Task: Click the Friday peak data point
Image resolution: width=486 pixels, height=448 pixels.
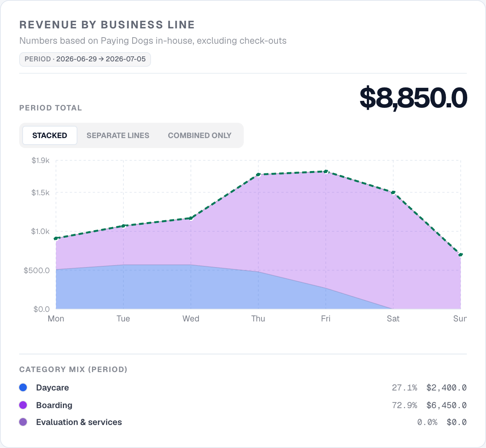Action: pos(326,171)
